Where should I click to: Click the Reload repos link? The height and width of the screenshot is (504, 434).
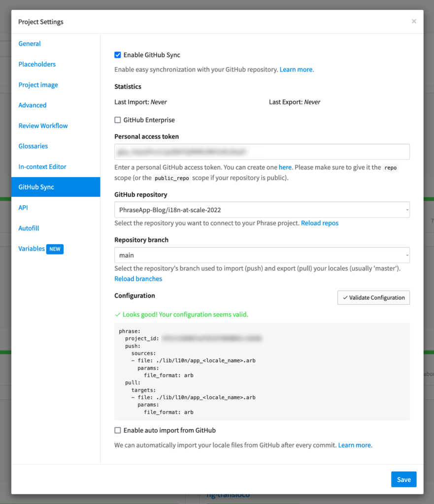pyautogui.click(x=319, y=222)
